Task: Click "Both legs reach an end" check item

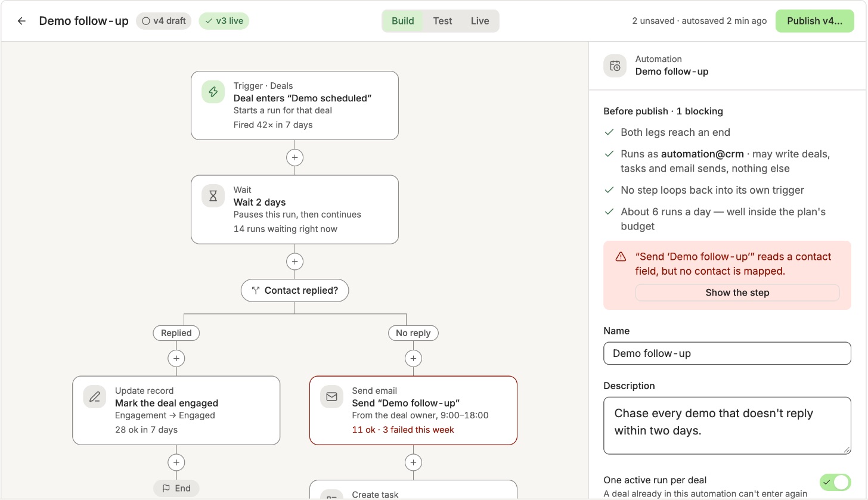Action: click(x=675, y=132)
